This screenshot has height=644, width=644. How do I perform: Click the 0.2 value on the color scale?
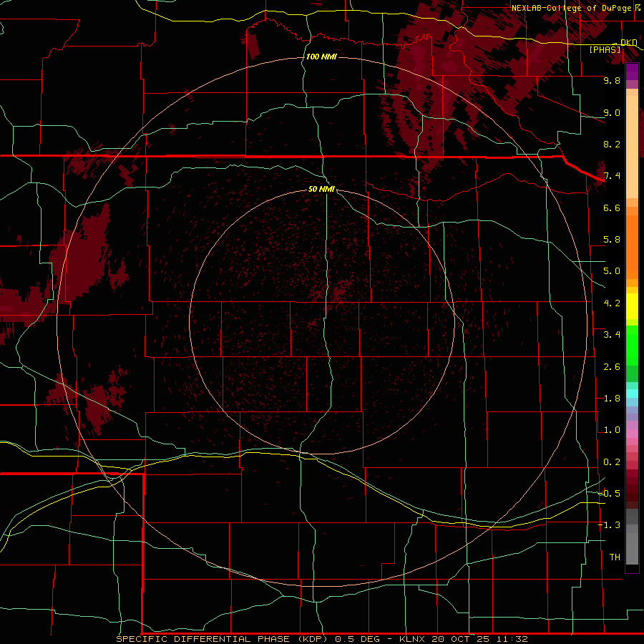[x=612, y=462]
